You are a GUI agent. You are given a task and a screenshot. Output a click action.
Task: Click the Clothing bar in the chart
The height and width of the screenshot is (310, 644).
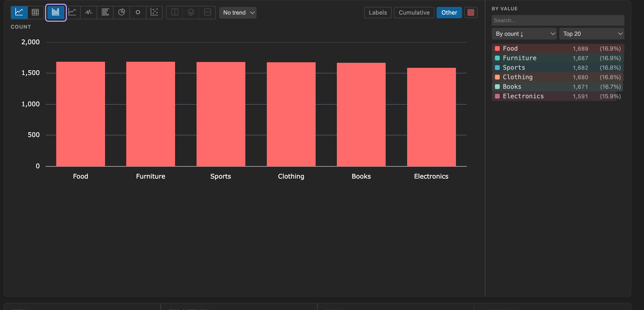point(291,114)
